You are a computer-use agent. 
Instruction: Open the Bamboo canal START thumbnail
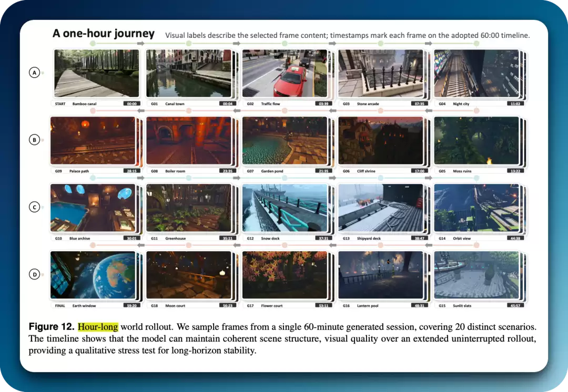pyautogui.click(x=96, y=74)
